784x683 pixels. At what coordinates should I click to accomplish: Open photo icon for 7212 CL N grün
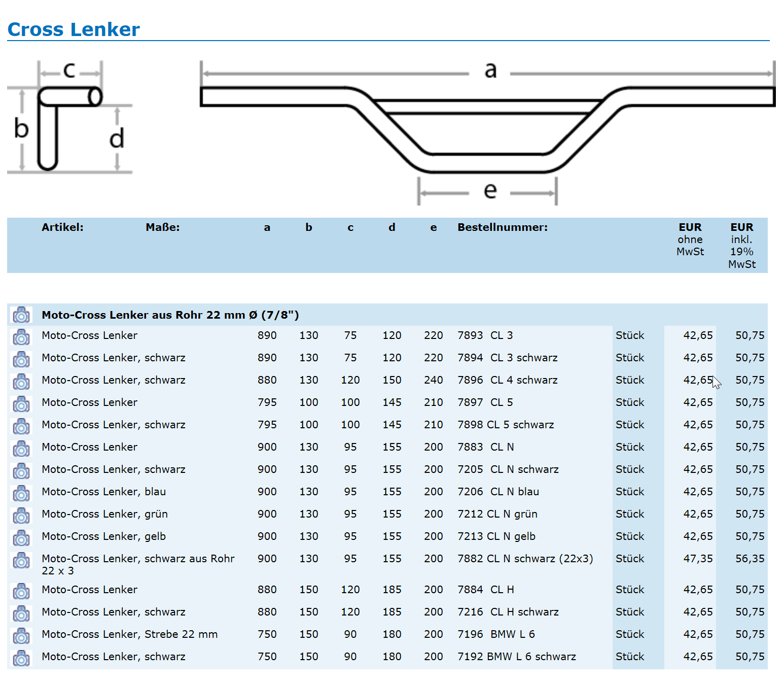(21, 516)
